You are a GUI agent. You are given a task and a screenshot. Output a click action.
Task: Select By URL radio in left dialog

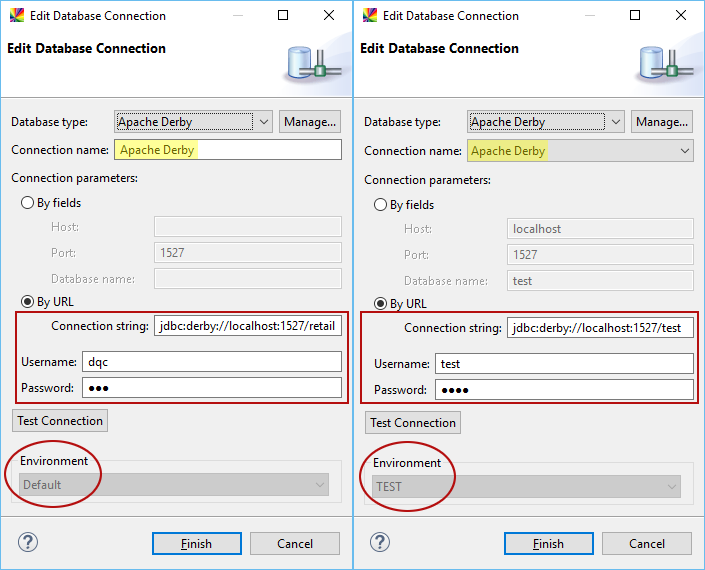28,301
